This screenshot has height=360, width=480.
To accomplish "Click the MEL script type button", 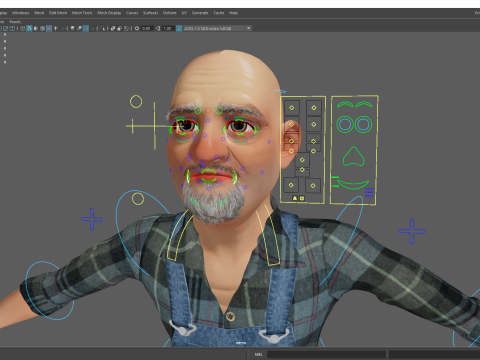I will (x=258, y=354).
